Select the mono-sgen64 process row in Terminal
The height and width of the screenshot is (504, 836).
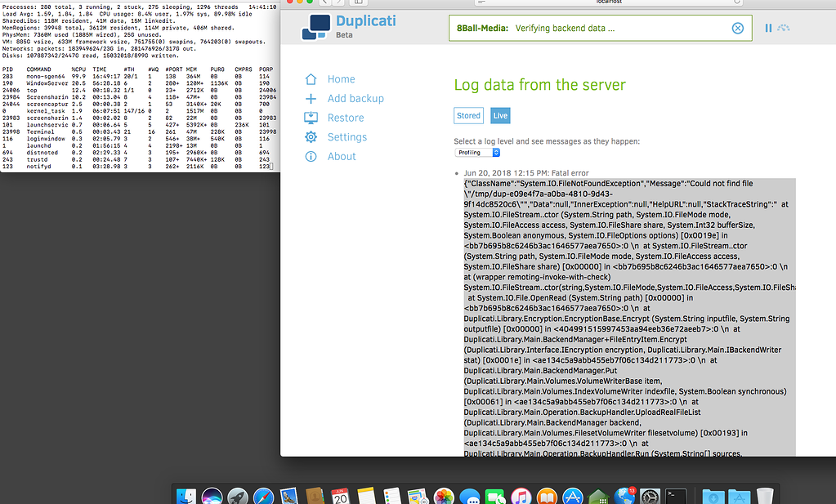(x=139, y=76)
